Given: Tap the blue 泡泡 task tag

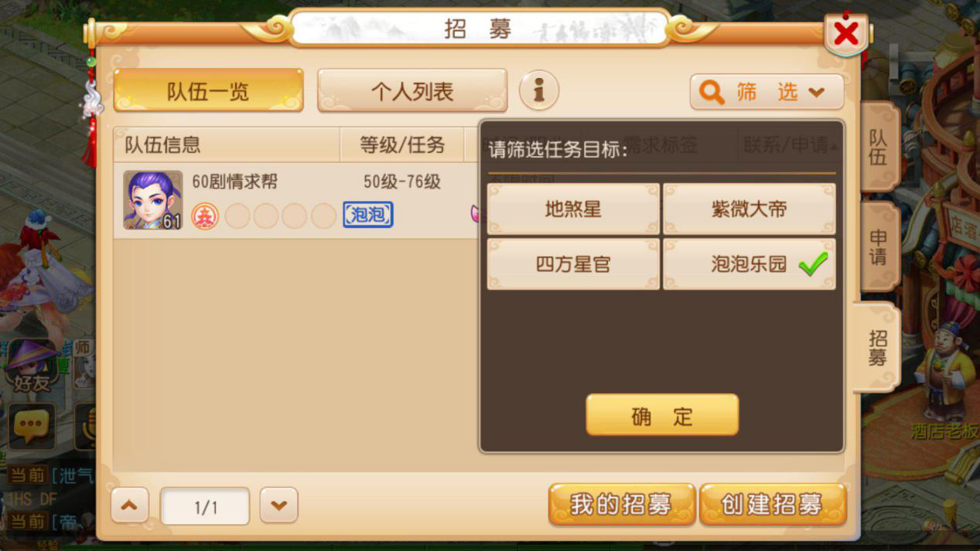Looking at the screenshot, I should click(368, 214).
